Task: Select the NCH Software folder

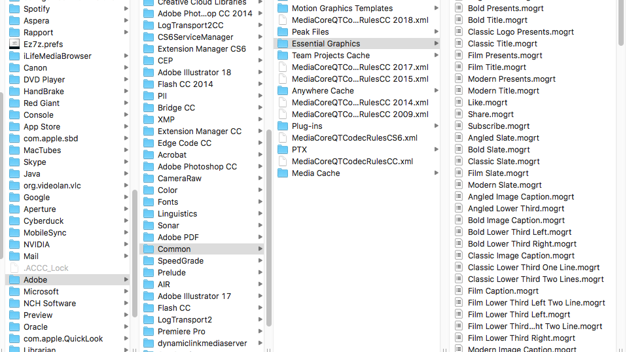Action: tap(68, 304)
